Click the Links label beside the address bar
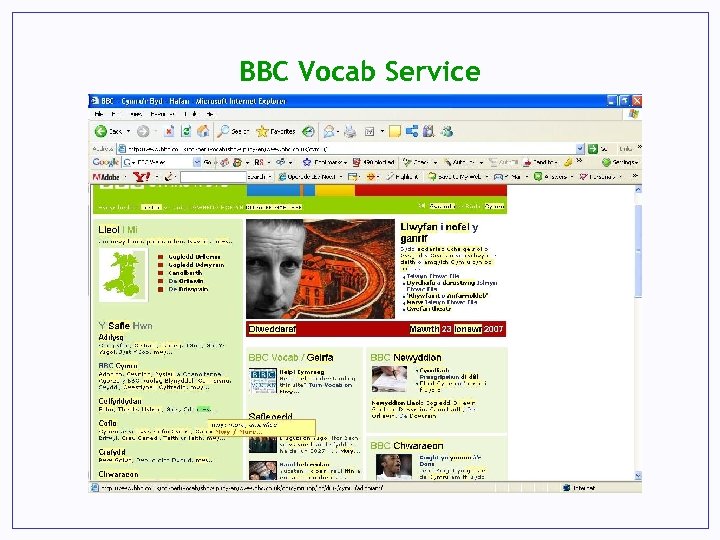The image size is (720, 540). pos(625,148)
